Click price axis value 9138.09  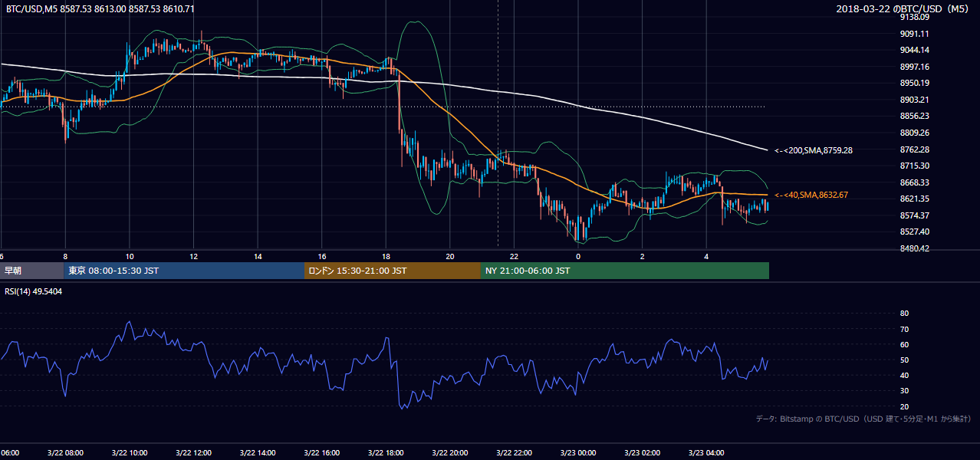coord(913,17)
